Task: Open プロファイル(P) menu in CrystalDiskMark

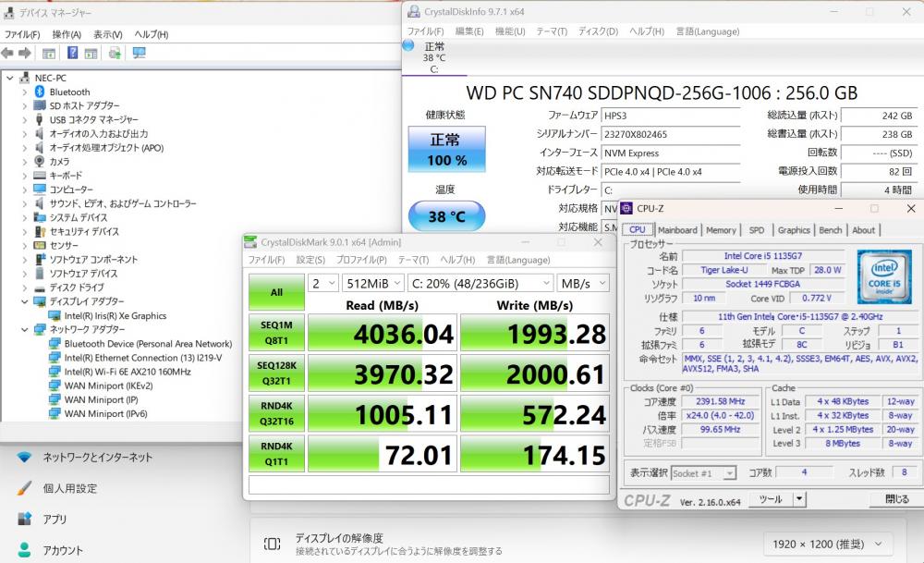Action: [x=361, y=260]
